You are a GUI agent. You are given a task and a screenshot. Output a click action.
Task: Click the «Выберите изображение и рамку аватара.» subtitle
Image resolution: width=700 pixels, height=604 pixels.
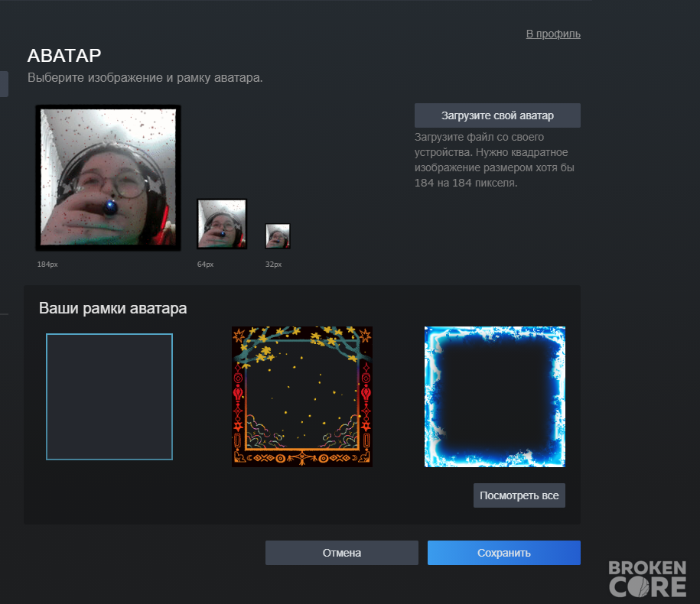145,78
